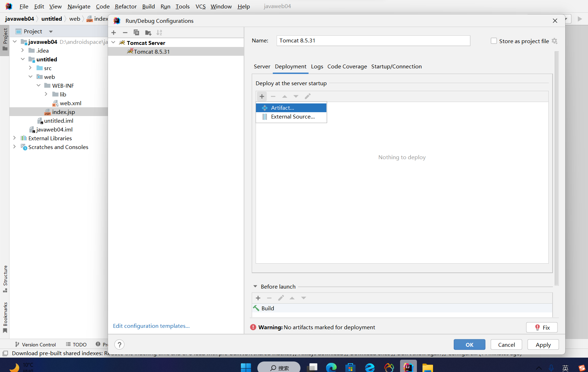Viewport: 588px width, 372px height.
Task: Expand the .idea folder
Action: [x=22, y=50]
